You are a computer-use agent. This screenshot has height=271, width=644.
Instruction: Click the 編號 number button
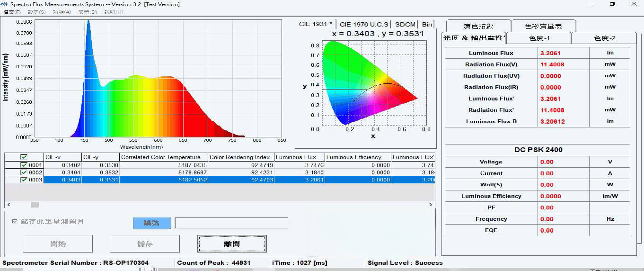pyautogui.click(x=152, y=223)
